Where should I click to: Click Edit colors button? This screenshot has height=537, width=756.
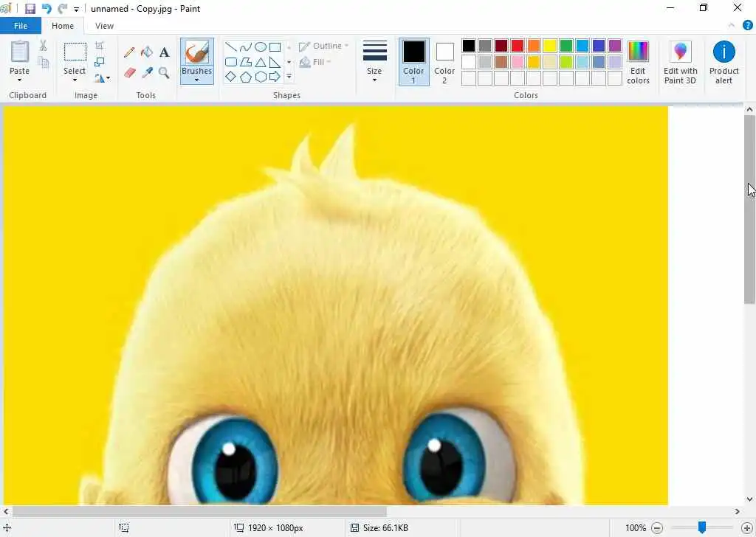point(638,62)
